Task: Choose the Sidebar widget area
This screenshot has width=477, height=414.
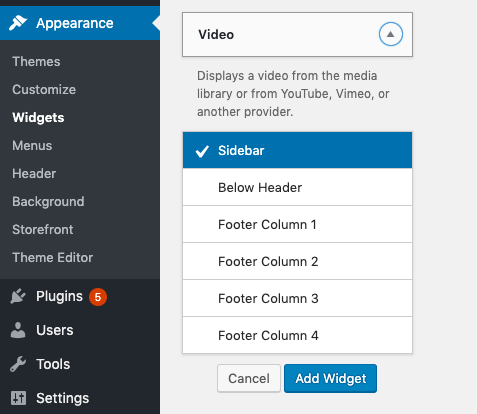Action: pos(297,150)
